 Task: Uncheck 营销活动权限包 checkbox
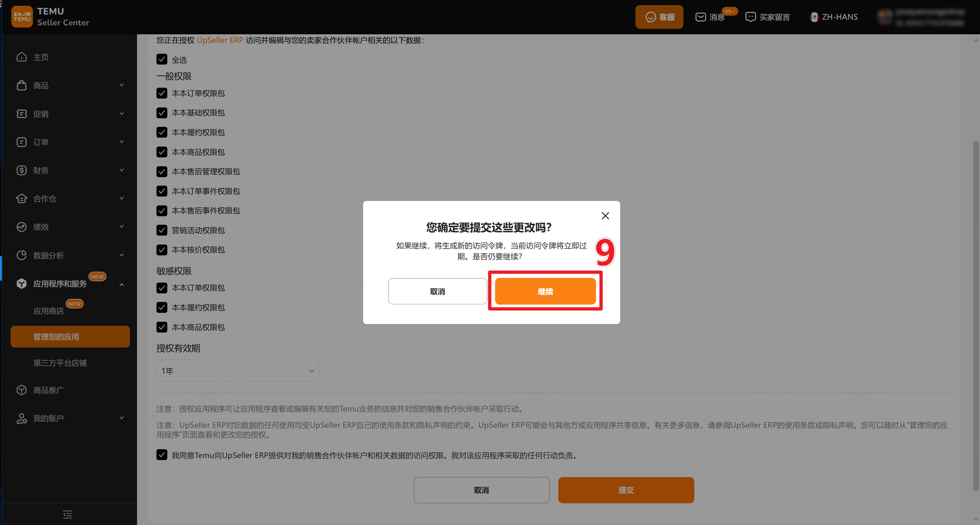[162, 230]
